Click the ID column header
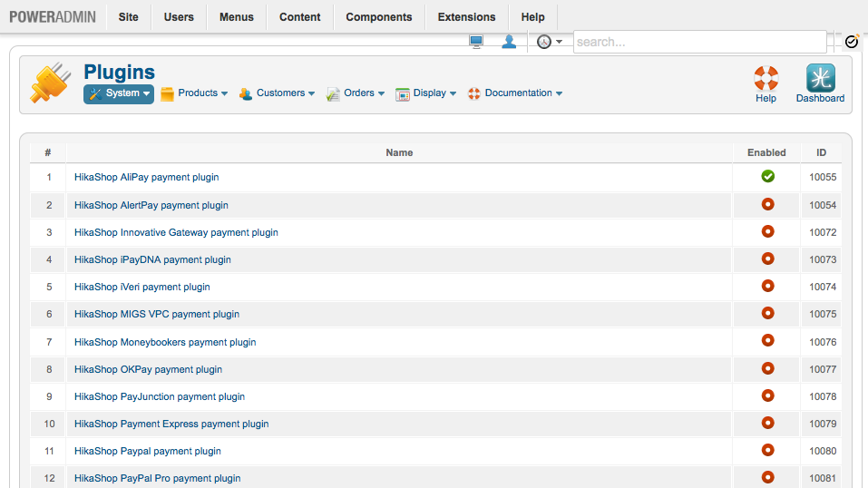868x488 pixels. click(x=822, y=152)
